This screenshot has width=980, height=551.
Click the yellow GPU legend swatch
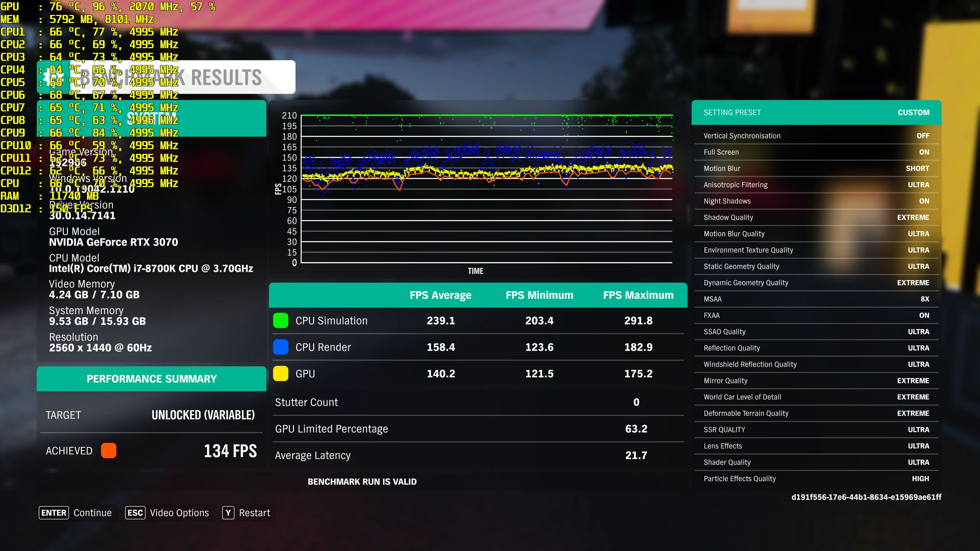(281, 373)
